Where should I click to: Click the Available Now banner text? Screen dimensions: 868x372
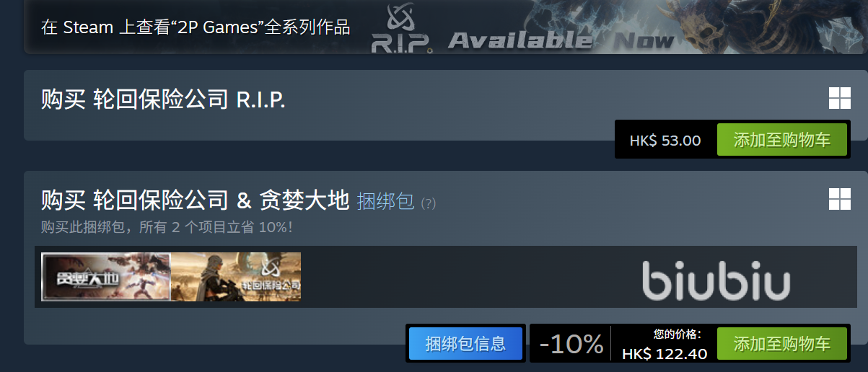(x=561, y=41)
